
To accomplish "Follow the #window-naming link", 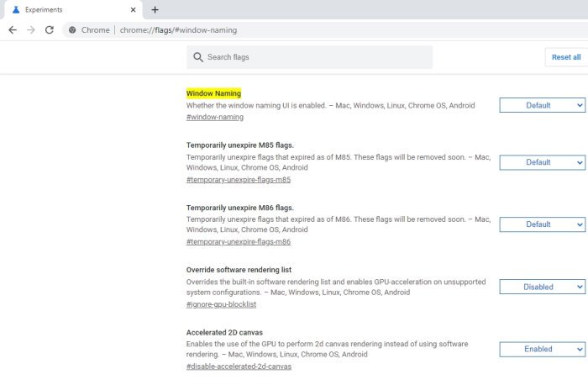I will (x=215, y=117).
